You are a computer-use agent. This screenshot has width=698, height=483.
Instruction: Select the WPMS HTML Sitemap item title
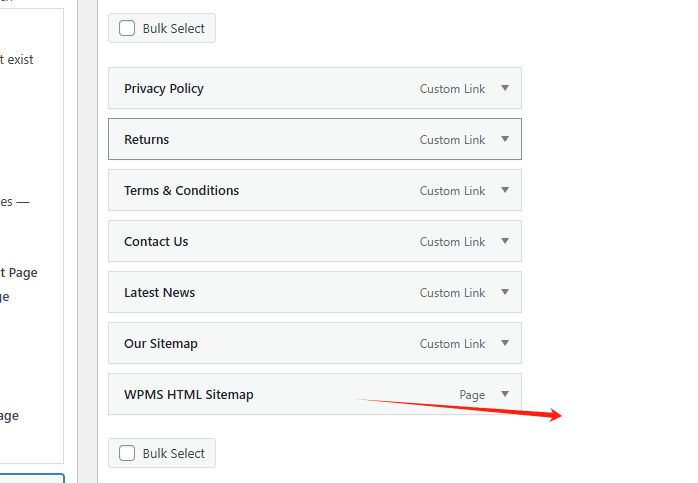[x=189, y=395]
